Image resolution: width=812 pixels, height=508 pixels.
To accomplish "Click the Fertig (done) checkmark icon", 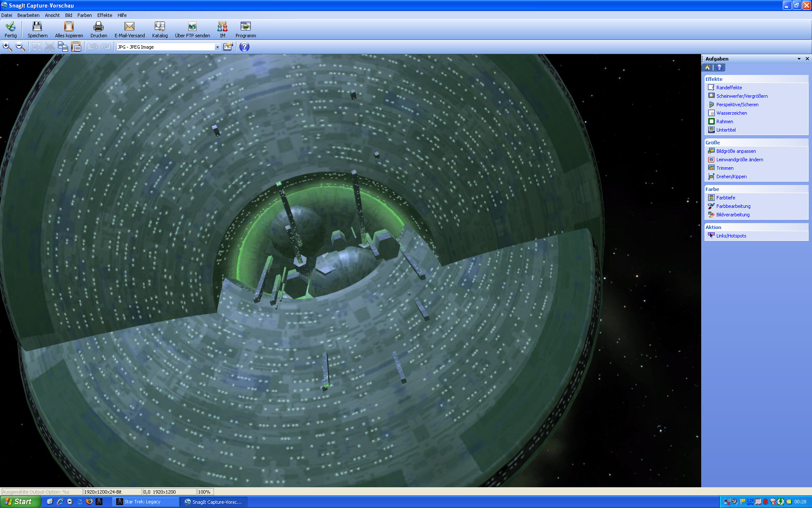I will click(x=11, y=27).
